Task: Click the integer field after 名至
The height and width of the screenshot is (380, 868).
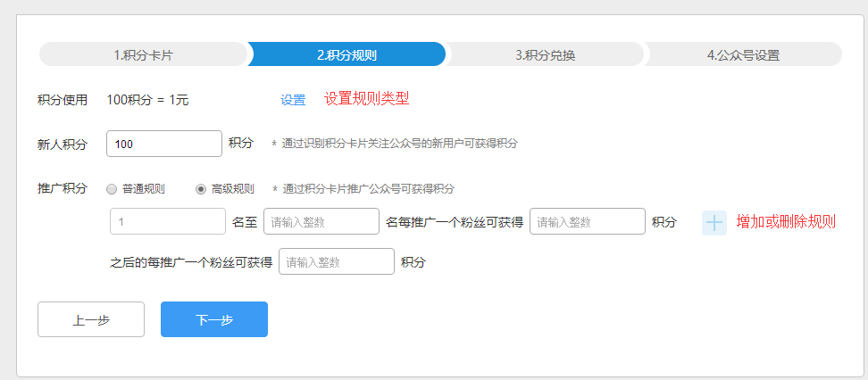Action: point(321,222)
